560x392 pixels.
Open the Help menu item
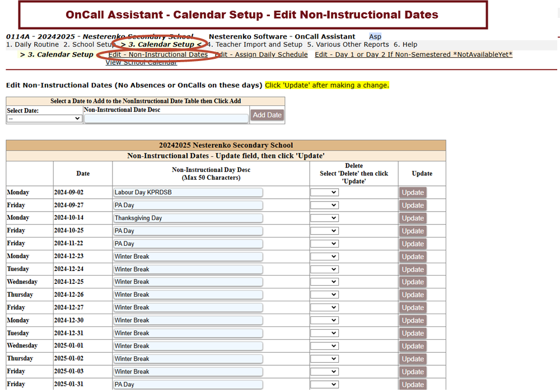point(405,45)
